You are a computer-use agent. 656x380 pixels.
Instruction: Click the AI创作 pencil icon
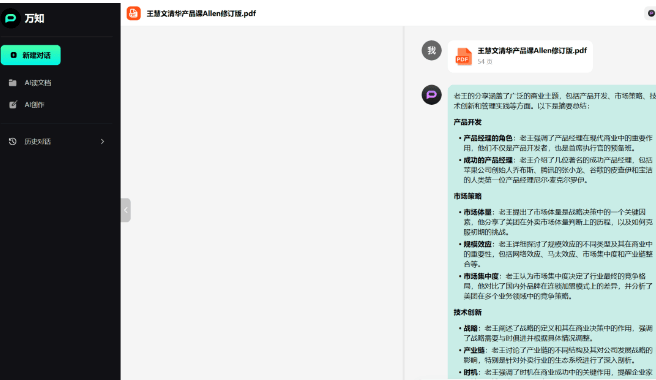[x=13, y=105]
